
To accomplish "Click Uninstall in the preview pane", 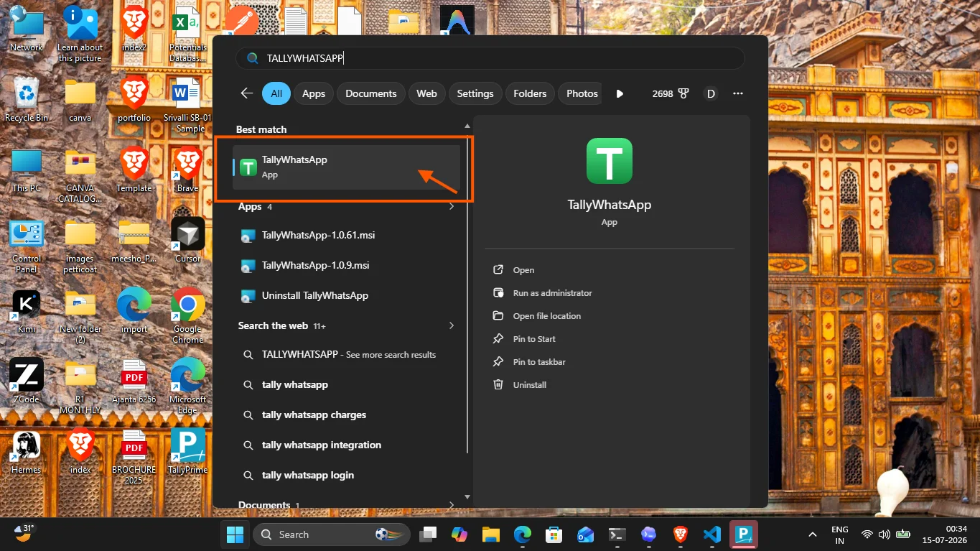I will [x=530, y=385].
